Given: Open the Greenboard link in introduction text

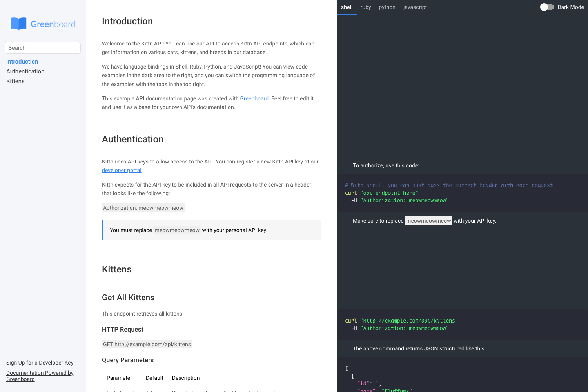Looking at the screenshot, I should coord(254,98).
